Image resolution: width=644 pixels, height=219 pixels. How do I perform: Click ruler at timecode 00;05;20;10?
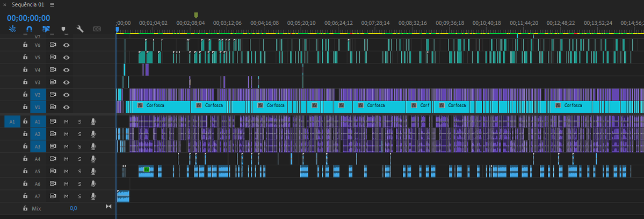[x=301, y=23]
